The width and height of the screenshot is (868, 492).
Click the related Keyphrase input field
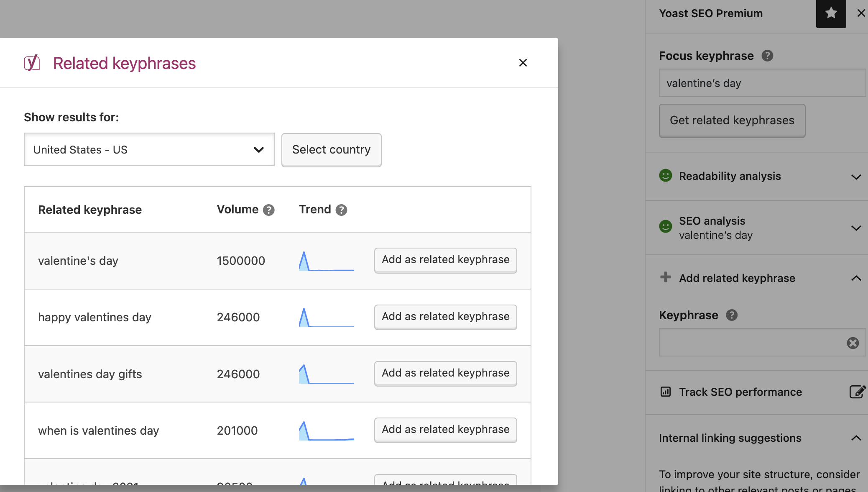click(762, 342)
